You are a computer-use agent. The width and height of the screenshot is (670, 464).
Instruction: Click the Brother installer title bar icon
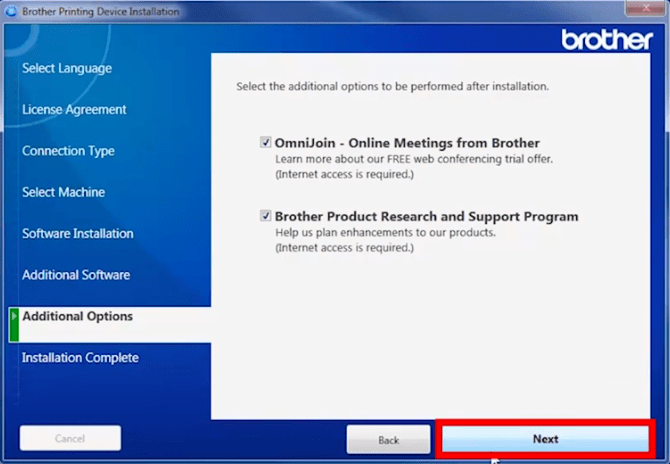point(11,11)
